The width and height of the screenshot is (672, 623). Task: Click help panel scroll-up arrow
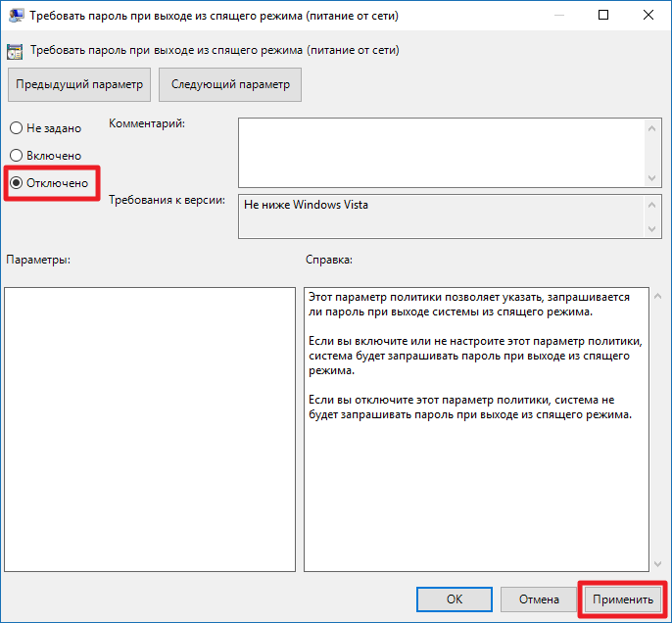(658, 296)
